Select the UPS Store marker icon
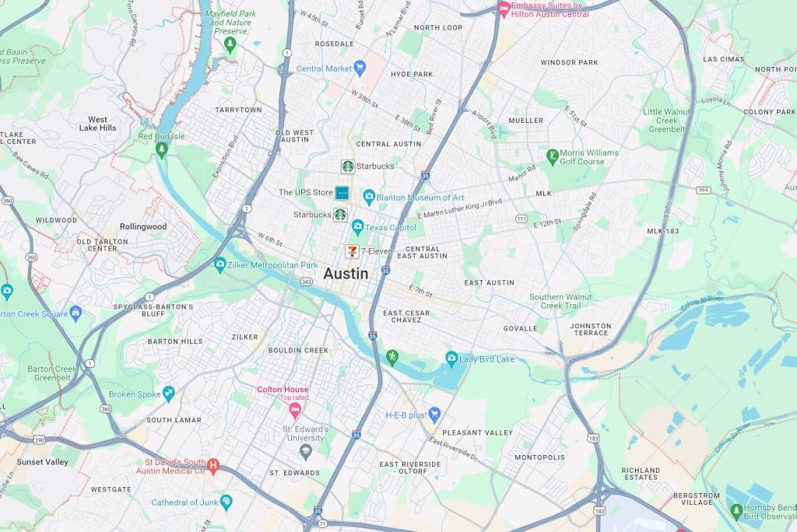This screenshot has width=797, height=532. coord(342,193)
